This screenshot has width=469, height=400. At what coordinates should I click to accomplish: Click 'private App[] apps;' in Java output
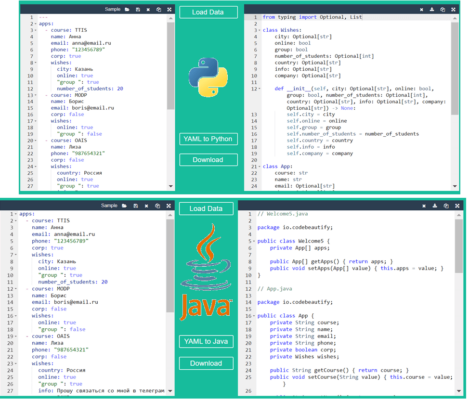[x=300, y=248]
